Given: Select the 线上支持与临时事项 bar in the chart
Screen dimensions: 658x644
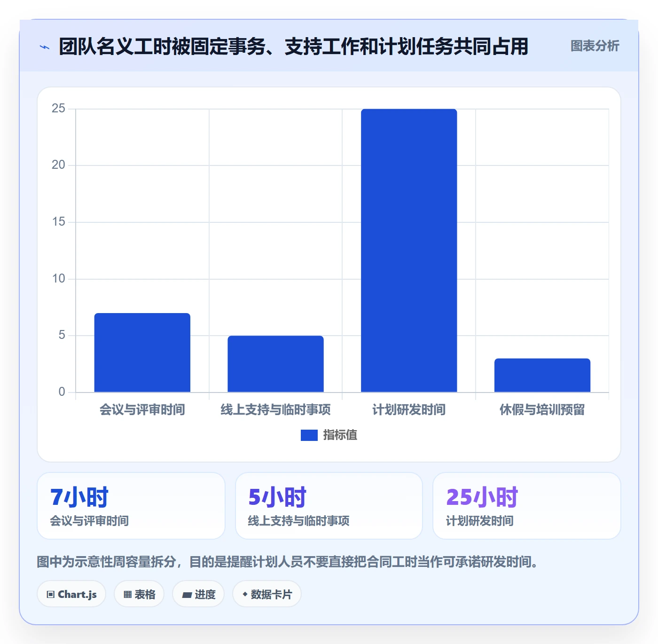Looking at the screenshot, I should [275, 364].
